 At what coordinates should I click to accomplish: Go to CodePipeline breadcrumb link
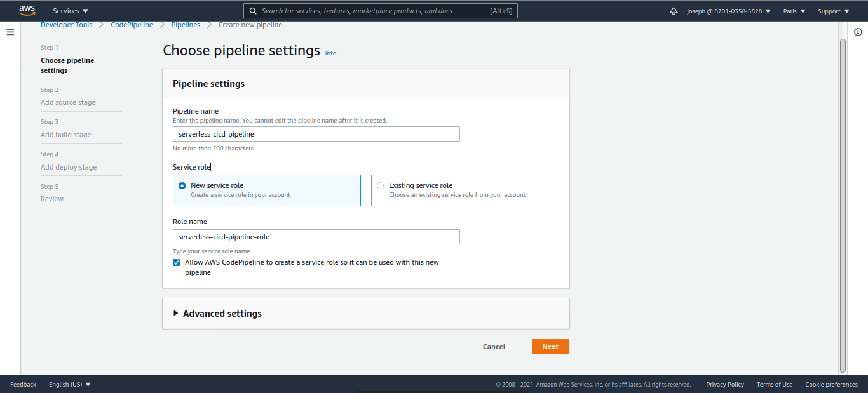(132, 25)
